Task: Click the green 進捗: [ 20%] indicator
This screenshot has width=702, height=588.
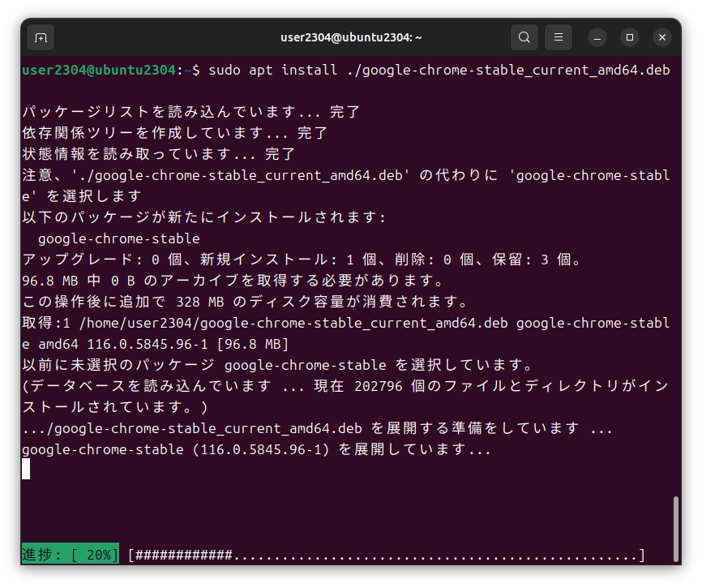Action: coord(71,555)
